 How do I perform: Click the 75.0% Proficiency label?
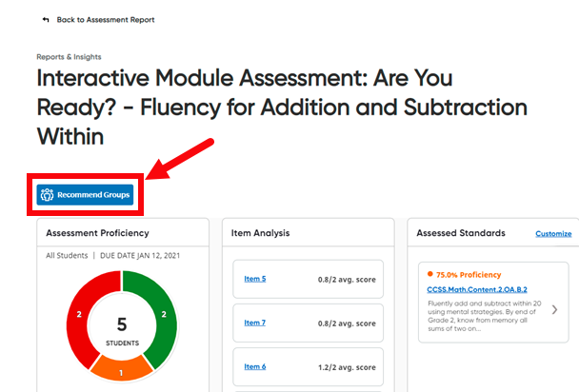469,275
